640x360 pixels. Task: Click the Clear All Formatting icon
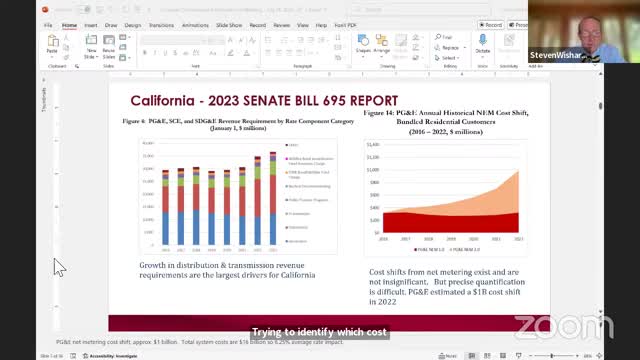252,40
